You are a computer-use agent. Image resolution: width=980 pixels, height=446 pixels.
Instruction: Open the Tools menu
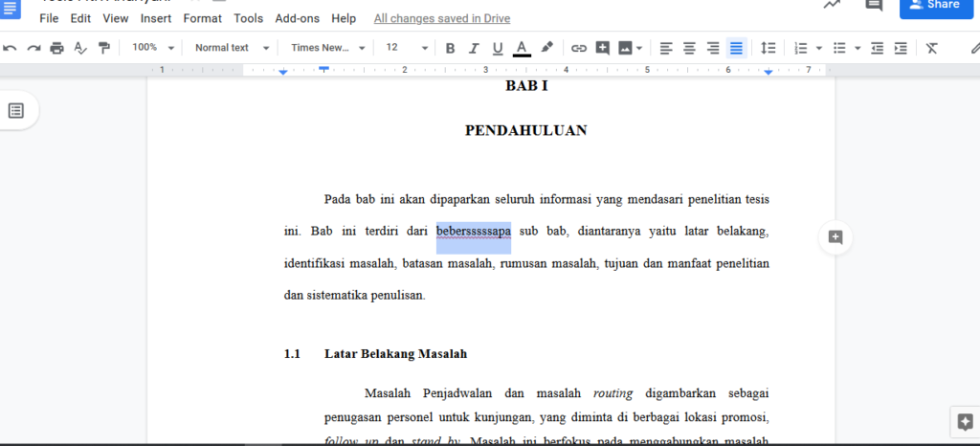coord(248,18)
